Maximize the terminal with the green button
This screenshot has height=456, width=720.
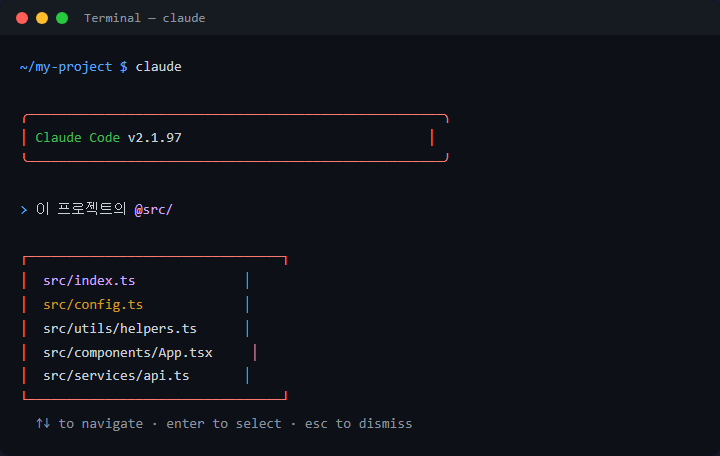(62, 18)
